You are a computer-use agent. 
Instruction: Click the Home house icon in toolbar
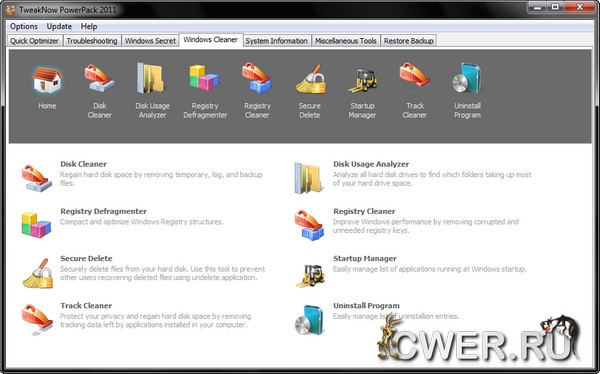click(47, 80)
